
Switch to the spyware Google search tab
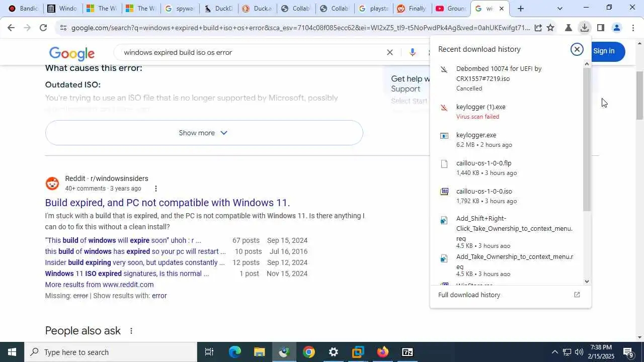(x=180, y=9)
